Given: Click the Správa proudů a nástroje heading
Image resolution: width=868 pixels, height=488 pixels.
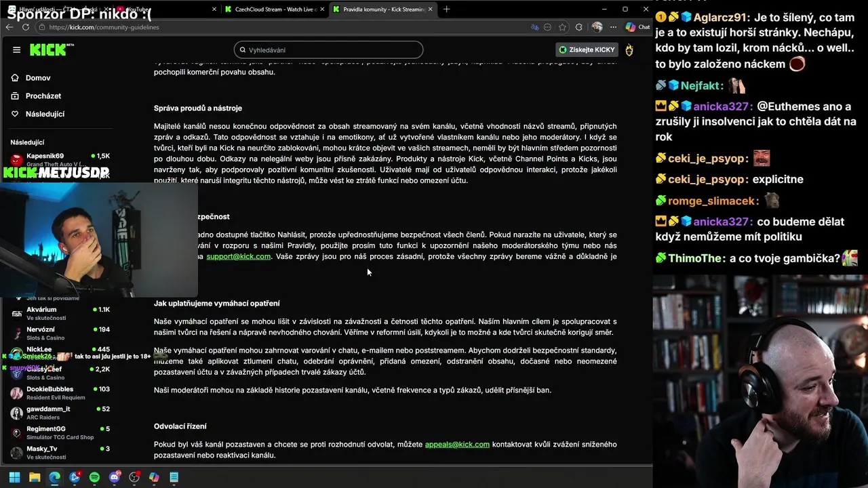Looking at the screenshot, I should [197, 108].
